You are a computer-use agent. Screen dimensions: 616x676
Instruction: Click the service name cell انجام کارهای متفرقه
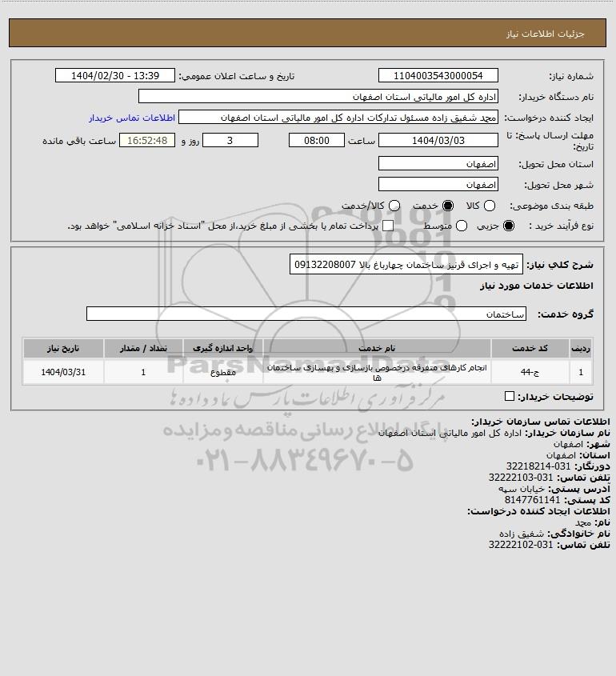[x=377, y=372]
